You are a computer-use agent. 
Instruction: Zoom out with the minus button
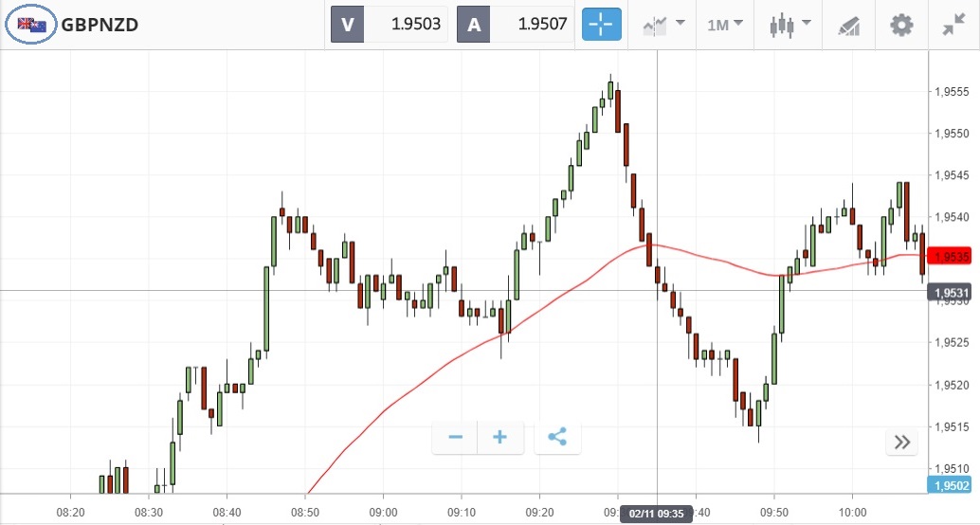(x=456, y=437)
